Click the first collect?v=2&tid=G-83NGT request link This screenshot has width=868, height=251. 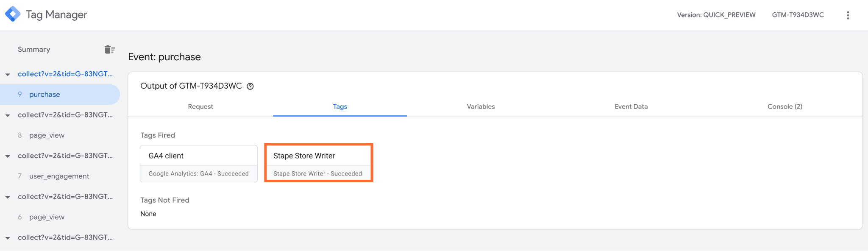(x=65, y=74)
